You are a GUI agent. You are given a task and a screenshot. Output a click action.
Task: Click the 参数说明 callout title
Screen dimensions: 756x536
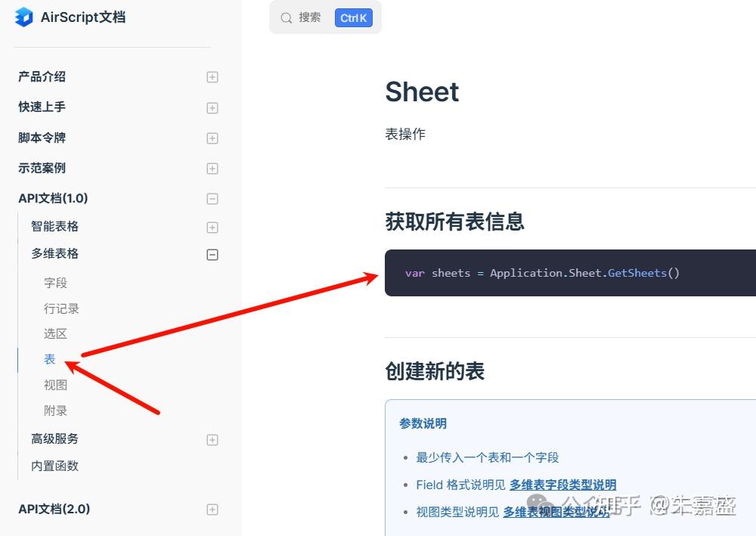423,423
